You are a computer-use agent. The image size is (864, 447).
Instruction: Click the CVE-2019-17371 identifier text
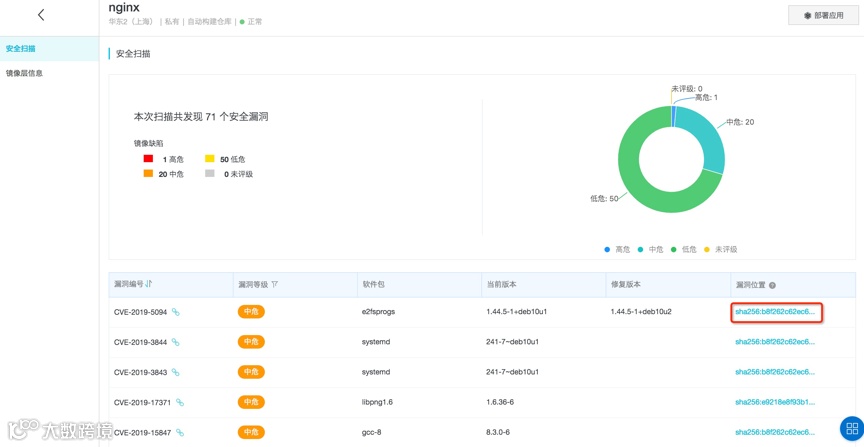143,402
